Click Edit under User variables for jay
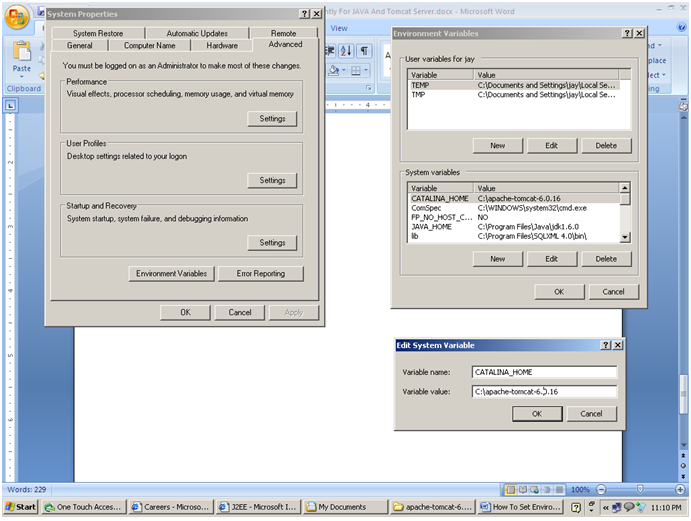 [552, 145]
